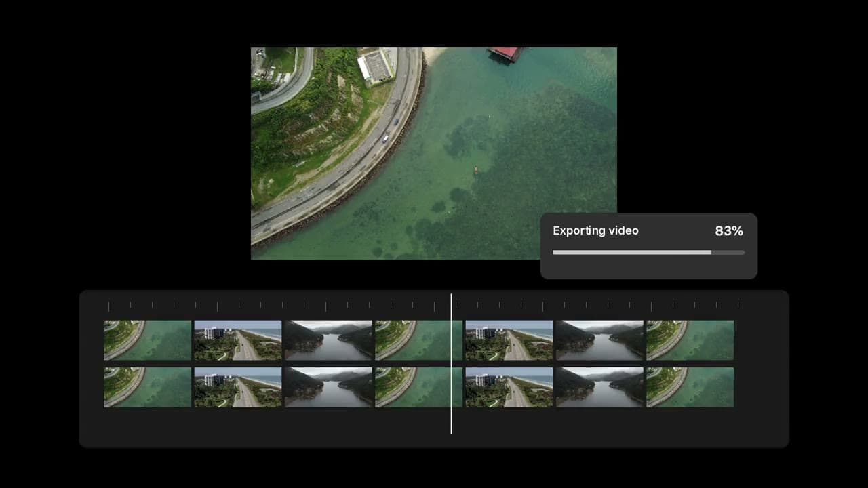Viewport: 868px width, 488px height.
Task: Select top track coastal clip under playhead
Action: pyautogui.click(x=418, y=340)
